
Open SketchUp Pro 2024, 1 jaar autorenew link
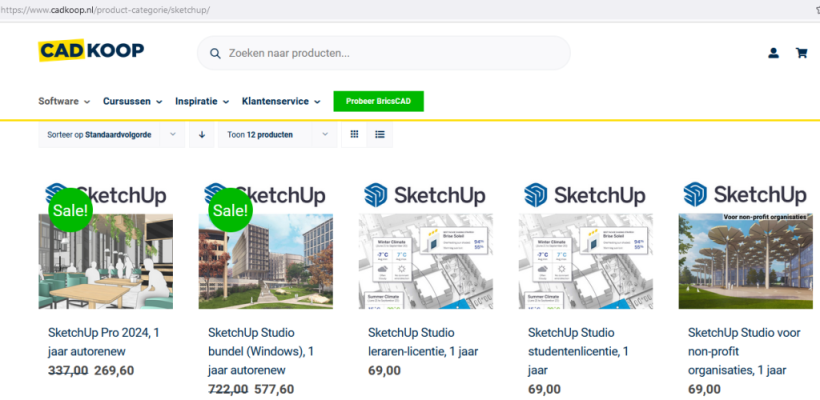pos(104,342)
